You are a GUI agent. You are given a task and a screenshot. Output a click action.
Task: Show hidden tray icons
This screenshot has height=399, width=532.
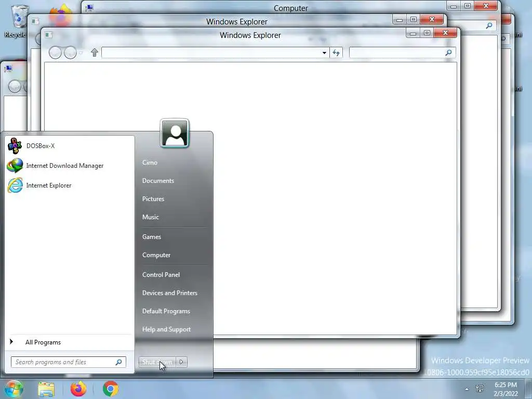pyautogui.click(x=467, y=389)
